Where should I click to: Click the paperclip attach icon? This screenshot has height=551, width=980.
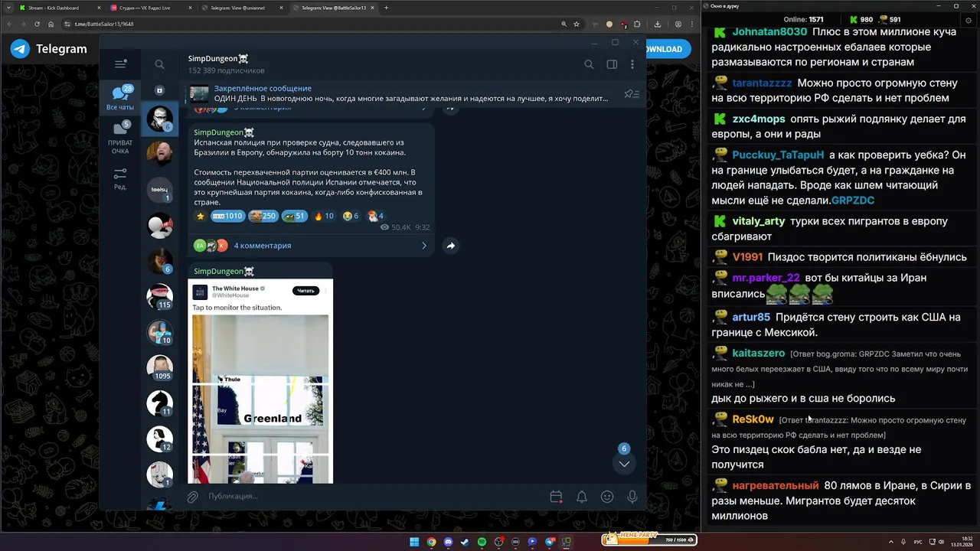[x=193, y=497]
